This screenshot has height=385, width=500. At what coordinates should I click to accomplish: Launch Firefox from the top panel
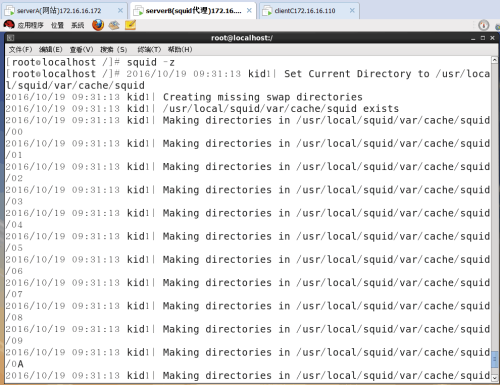click(98, 25)
